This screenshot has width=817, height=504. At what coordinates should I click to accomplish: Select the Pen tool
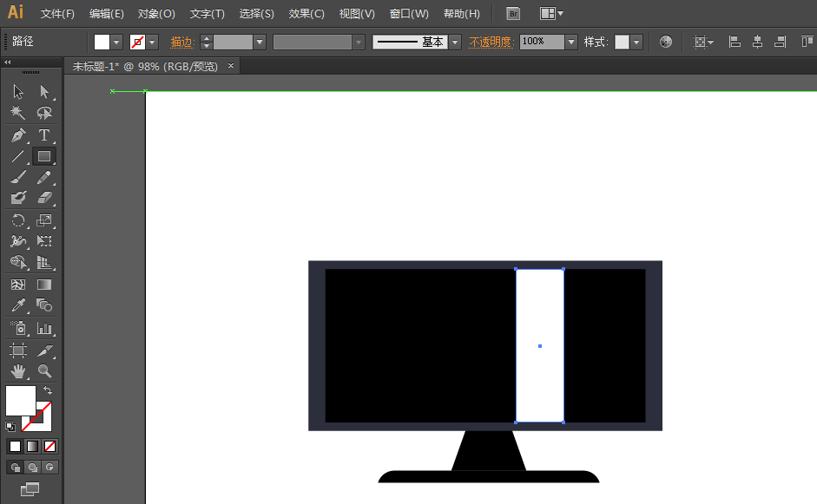[x=17, y=135]
